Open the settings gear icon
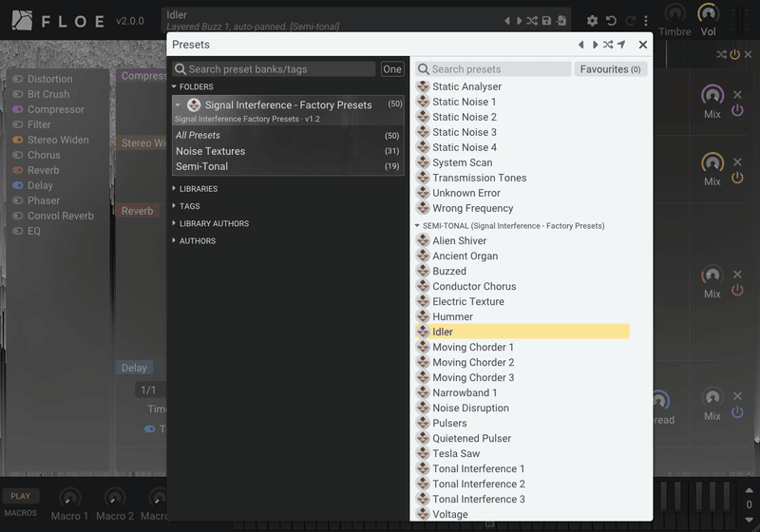Image resolution: width=760 pixels, height=532 pixels. [x=592, y=21]
